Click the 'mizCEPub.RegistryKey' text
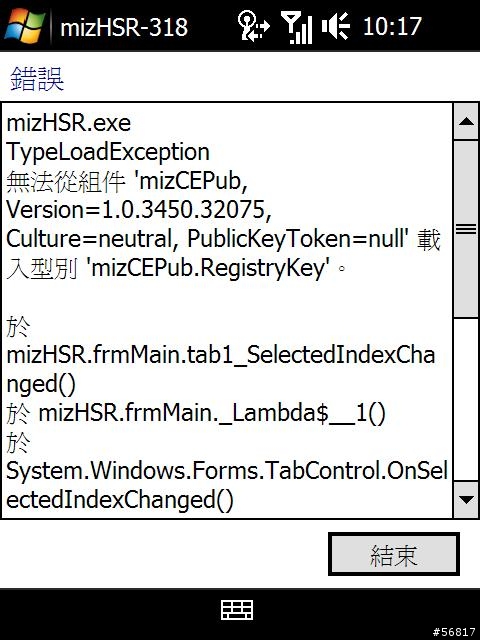 point(208,268)
